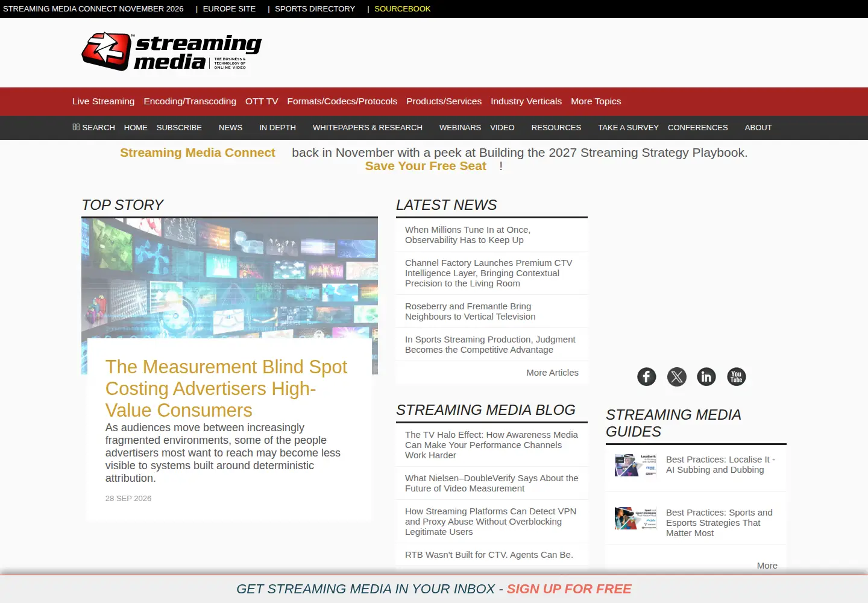The image size is (868, 603).
Task: Open Sports and Esports Strategies guide
Action: (719, 523)
